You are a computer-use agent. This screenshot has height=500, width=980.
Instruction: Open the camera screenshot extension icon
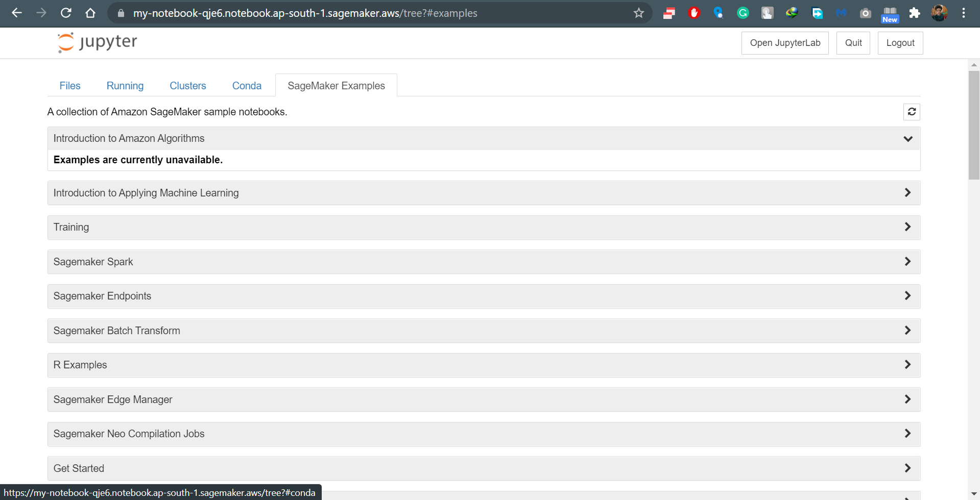point(865,13)
